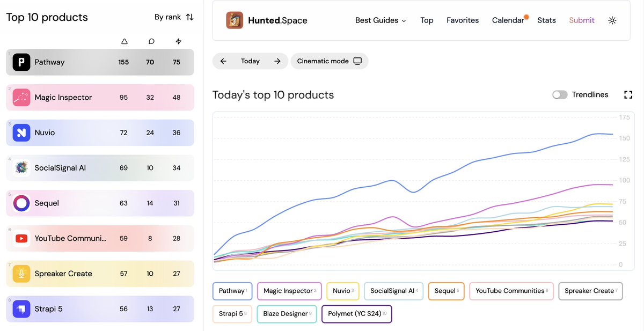Select the Pathway product name
Screen dimensions: 644x331
(x=49, y=62)
